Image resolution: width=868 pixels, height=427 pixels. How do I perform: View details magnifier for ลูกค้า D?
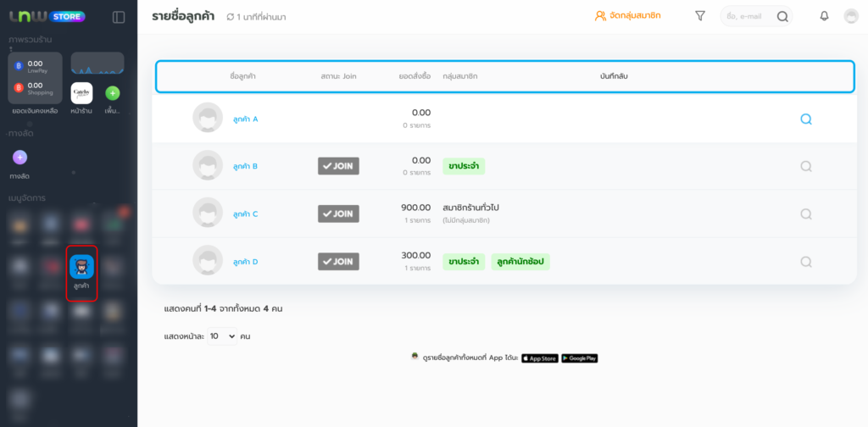pos(806,262)
